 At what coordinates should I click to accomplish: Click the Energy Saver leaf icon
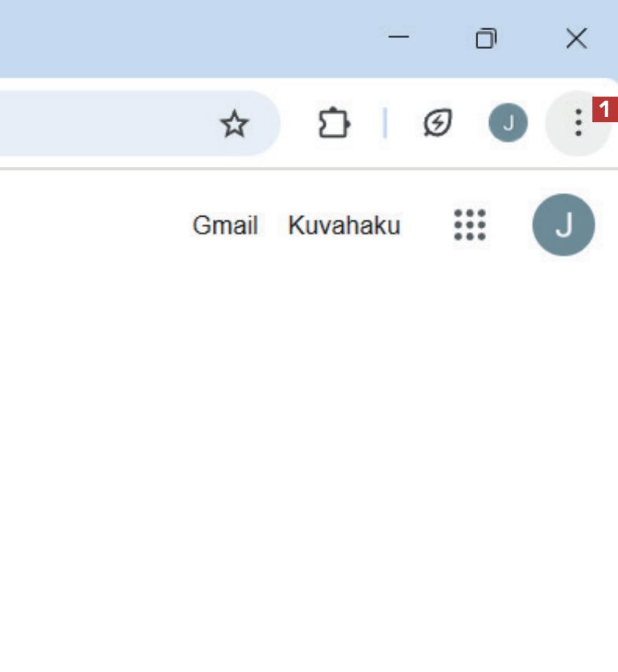click(437, 123)
